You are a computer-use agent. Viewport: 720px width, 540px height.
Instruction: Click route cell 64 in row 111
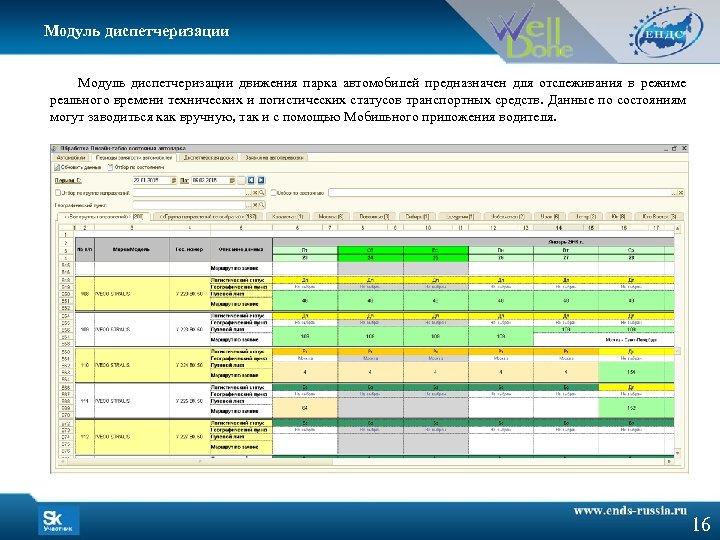[305, 408]
